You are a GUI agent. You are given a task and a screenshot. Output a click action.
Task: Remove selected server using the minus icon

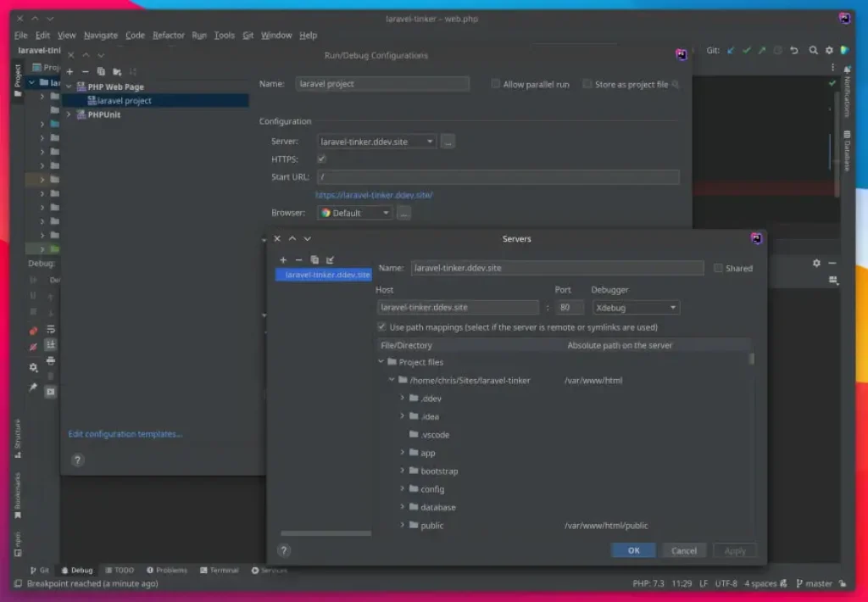click(x=298, y=259)
